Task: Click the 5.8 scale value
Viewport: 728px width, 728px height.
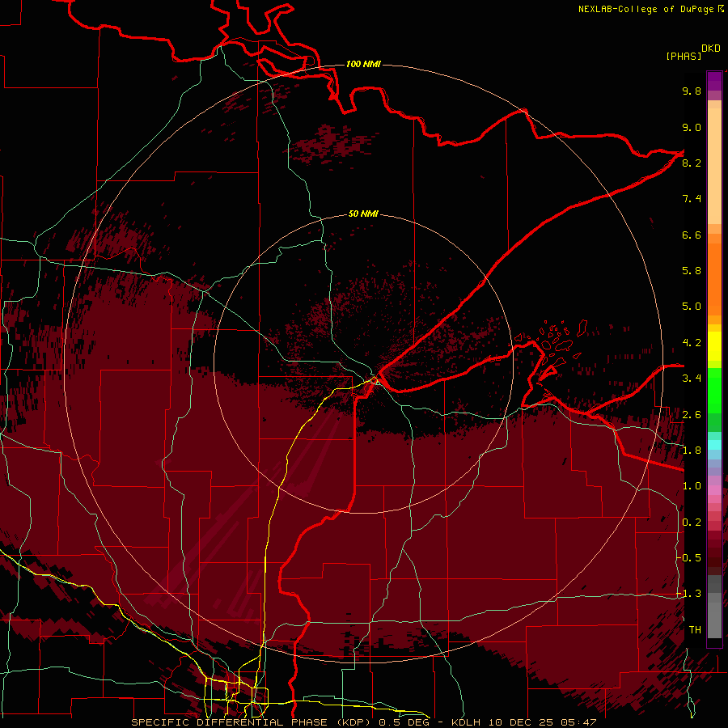Action: click(x=692, y=271)
